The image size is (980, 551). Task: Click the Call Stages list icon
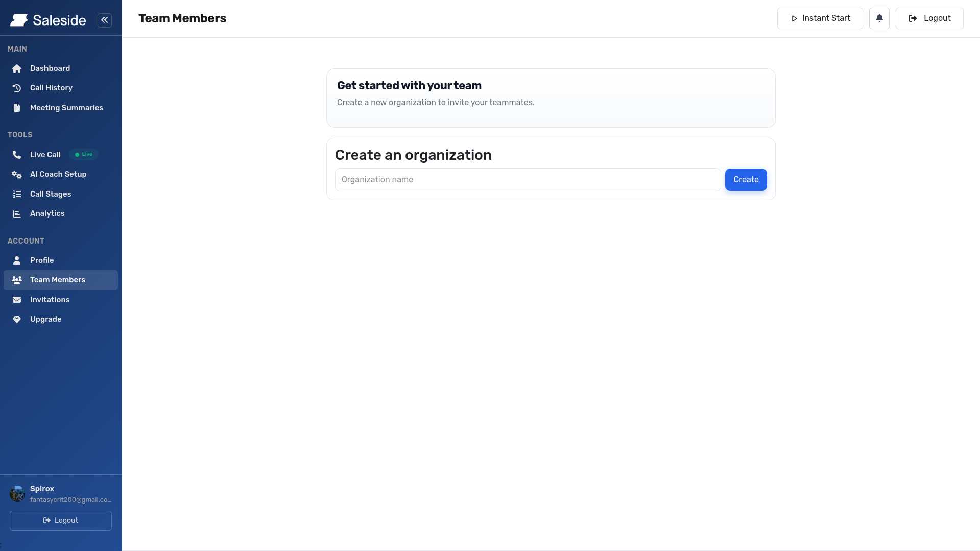[17, 194]
